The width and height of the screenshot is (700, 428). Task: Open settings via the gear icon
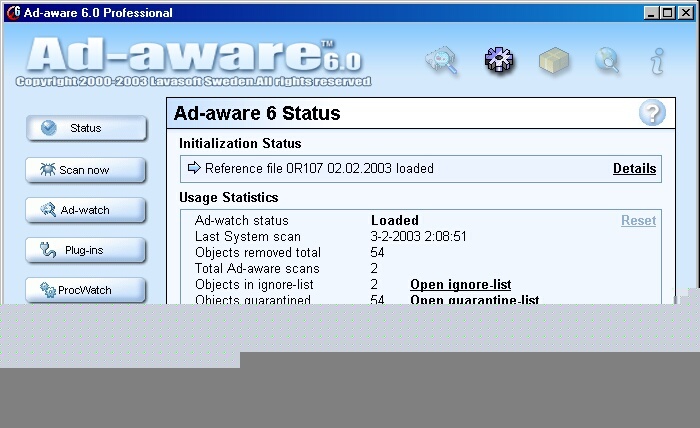(499, 60)
